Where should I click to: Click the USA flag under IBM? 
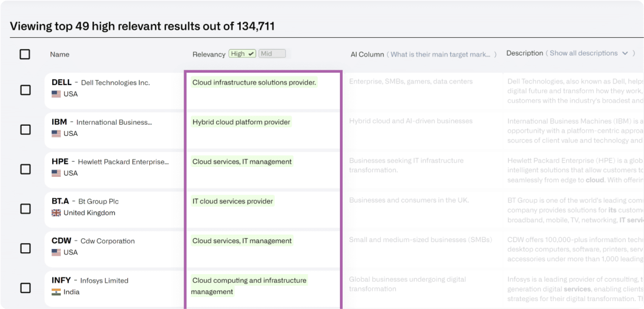tap(56, 134)
